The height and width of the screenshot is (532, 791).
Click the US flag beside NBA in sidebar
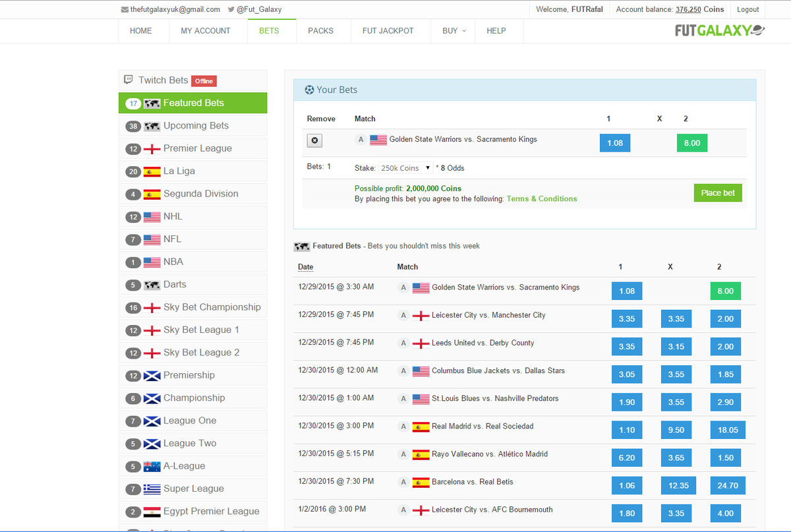click(x=152, y=262)
